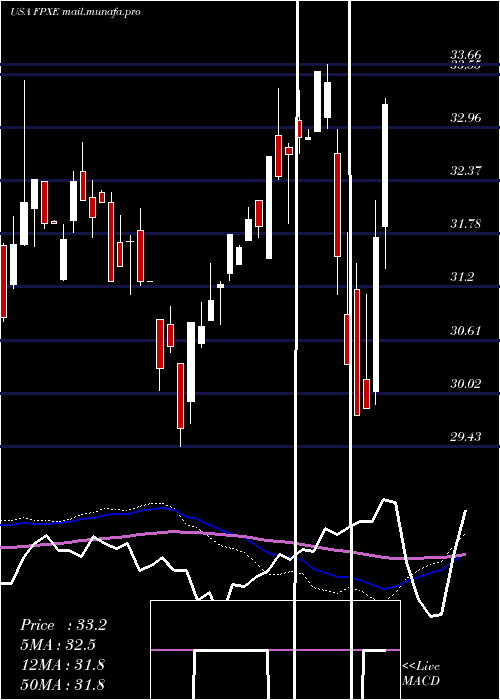Select the 30.02 price level label
The width and height of the screenshot is (500, 700).
point(466,383)
